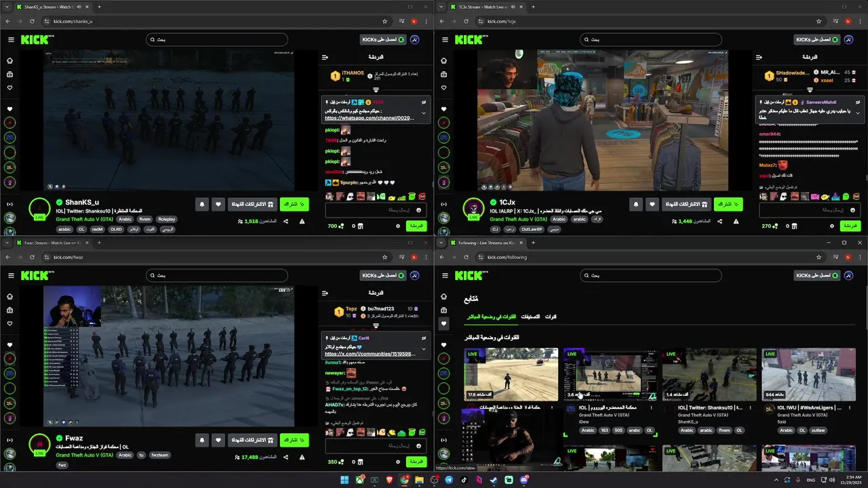Image resolution: width=868 pixels, height=488 pixels.
Task: Open browse icon in Fwaz window sidebar
Action: (x=9, y=310)
